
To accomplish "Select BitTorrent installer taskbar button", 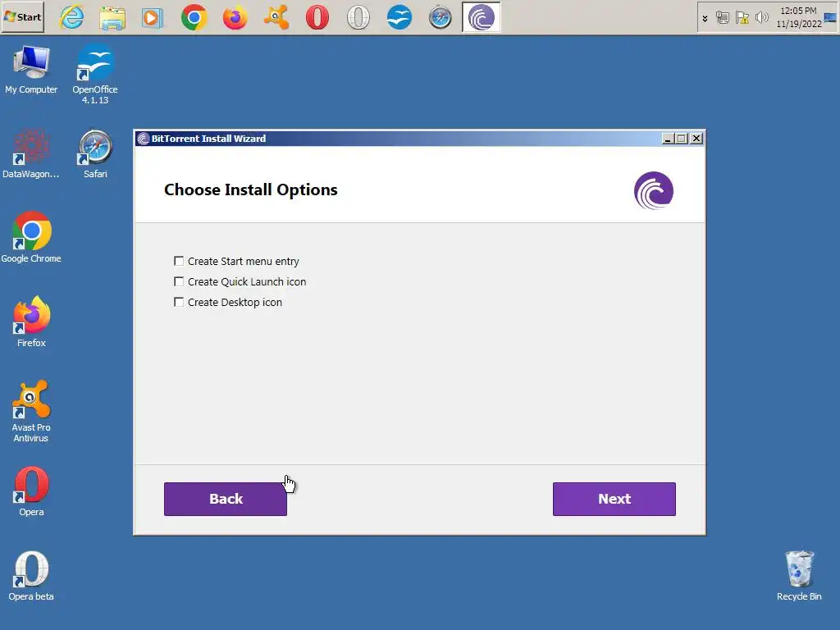I will (481, 17).
